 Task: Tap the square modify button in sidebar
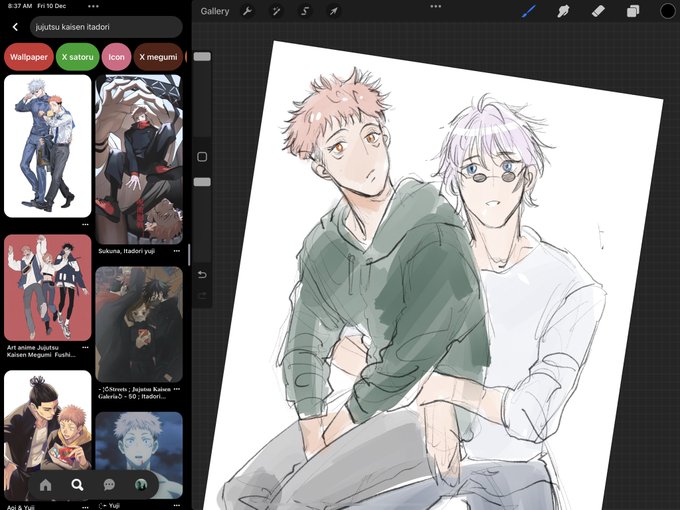coord(202,157)
